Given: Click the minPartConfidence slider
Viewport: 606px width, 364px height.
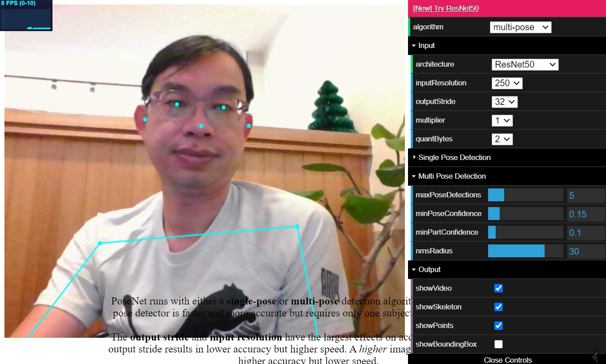Looking at the screenshot, I should coord(525,232).
